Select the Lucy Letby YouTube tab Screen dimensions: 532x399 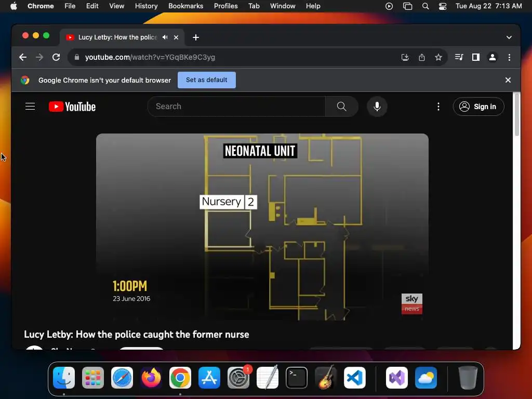117,37
